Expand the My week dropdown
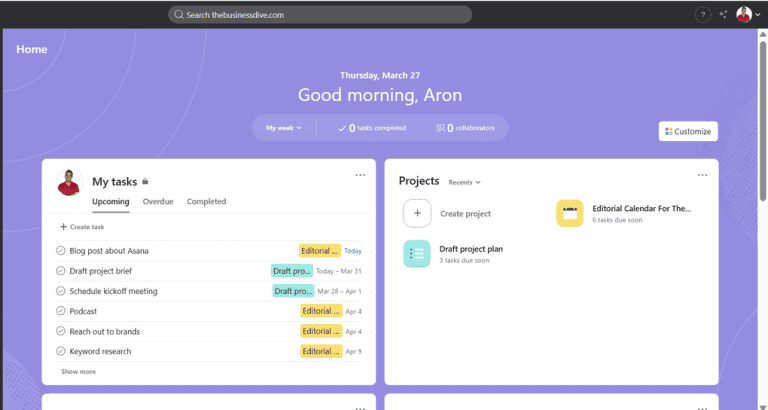Viewport: 768px width, 410px height. pyautogui.click(x=284, y=128)
